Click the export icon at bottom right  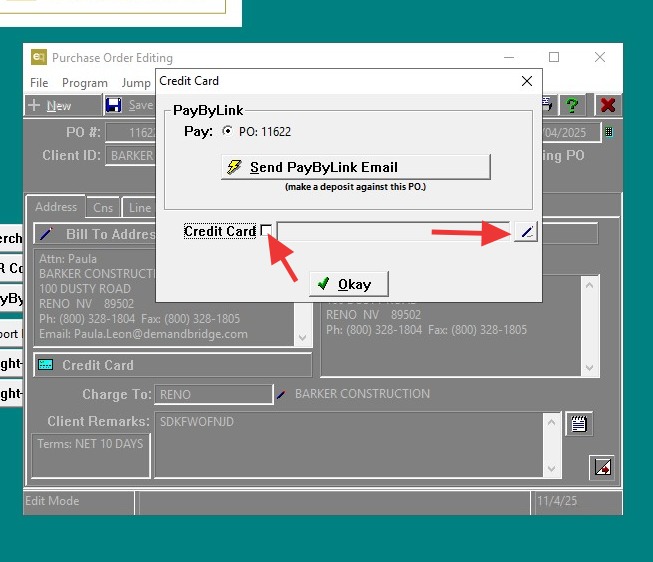tap(602, 467)
